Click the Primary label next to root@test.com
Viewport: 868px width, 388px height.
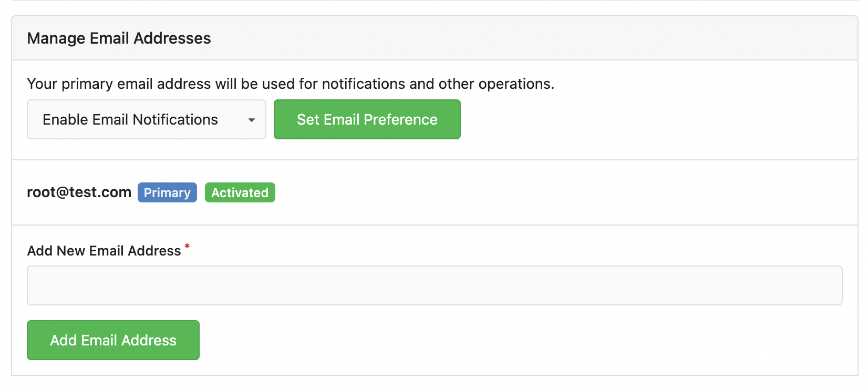tap(167, 193)
